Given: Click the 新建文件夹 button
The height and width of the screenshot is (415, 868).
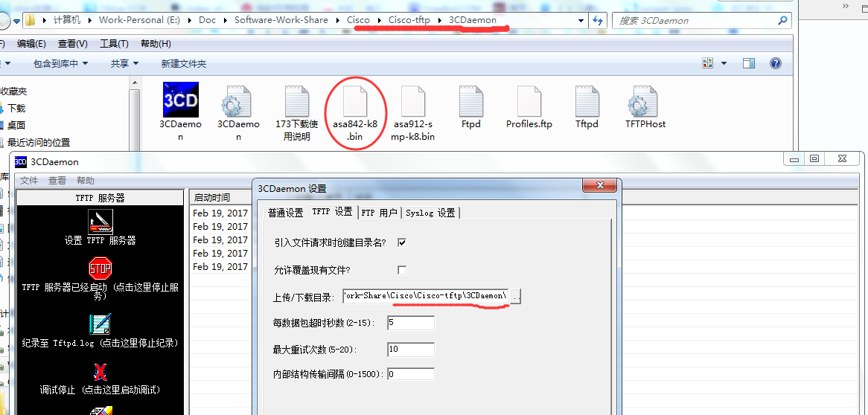Looking at the screenshot, I should coord(184,64).
